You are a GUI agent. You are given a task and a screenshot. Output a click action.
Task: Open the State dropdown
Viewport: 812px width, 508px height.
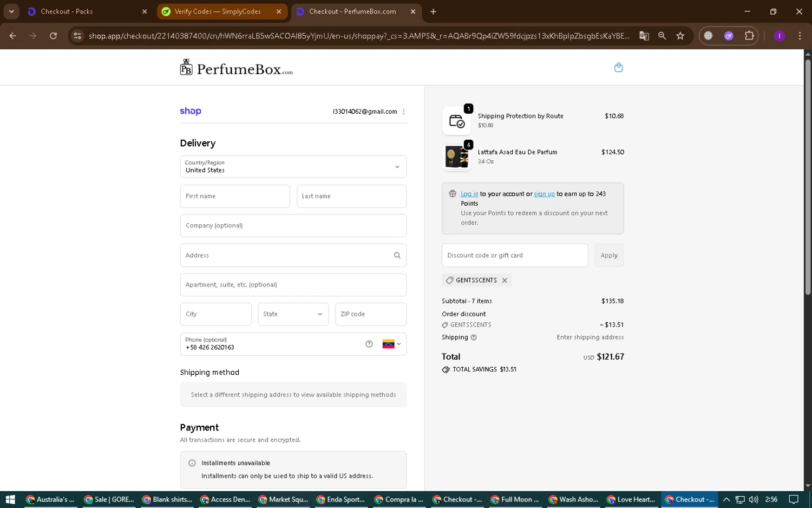pos(293,314)
